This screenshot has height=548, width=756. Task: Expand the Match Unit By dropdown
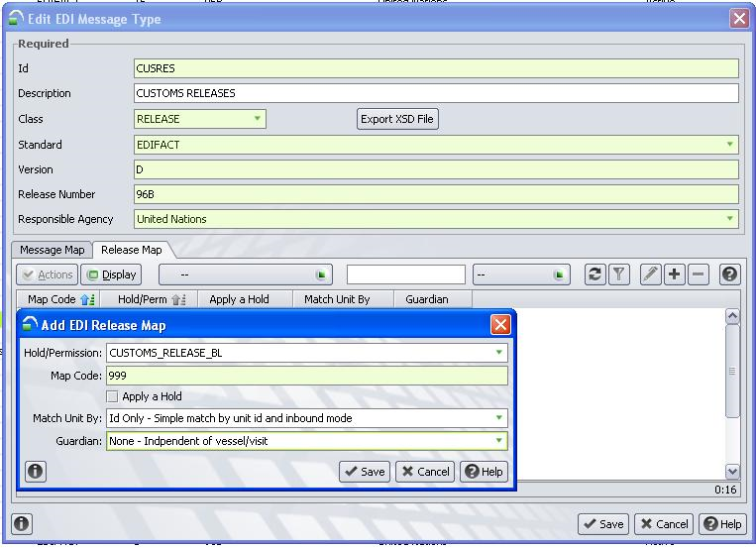click(499, 418)
